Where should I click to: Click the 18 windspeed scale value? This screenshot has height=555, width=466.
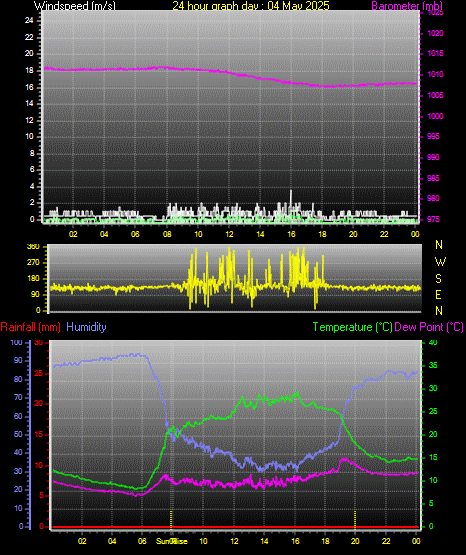pos(29,70)
